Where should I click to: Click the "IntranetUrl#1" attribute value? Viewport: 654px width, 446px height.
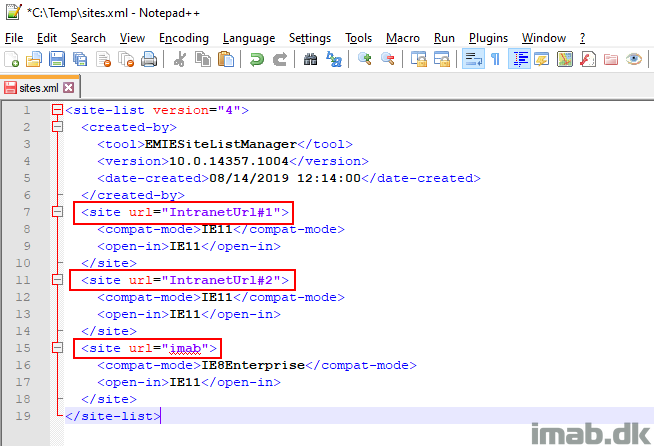tap(221, 212)
